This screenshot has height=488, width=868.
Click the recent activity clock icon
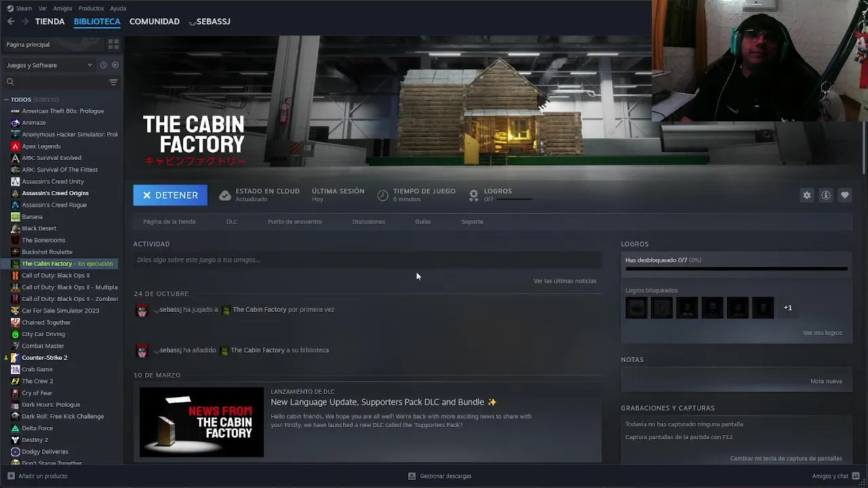tap(104, 65)
